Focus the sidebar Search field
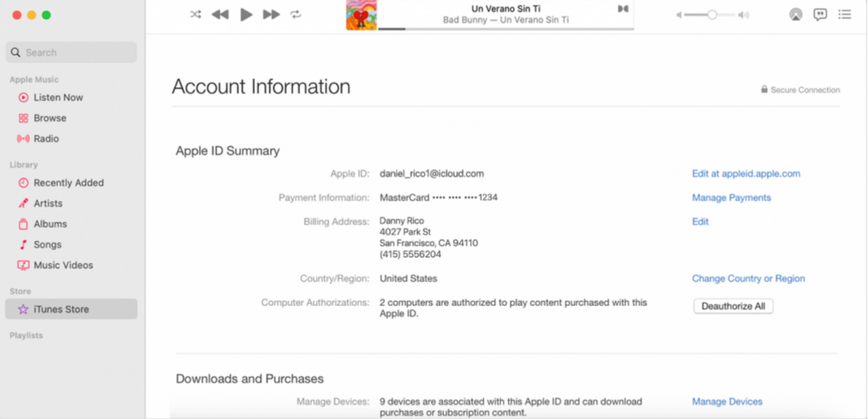This screenshot has height=419, width=868. tap(72, 52)
